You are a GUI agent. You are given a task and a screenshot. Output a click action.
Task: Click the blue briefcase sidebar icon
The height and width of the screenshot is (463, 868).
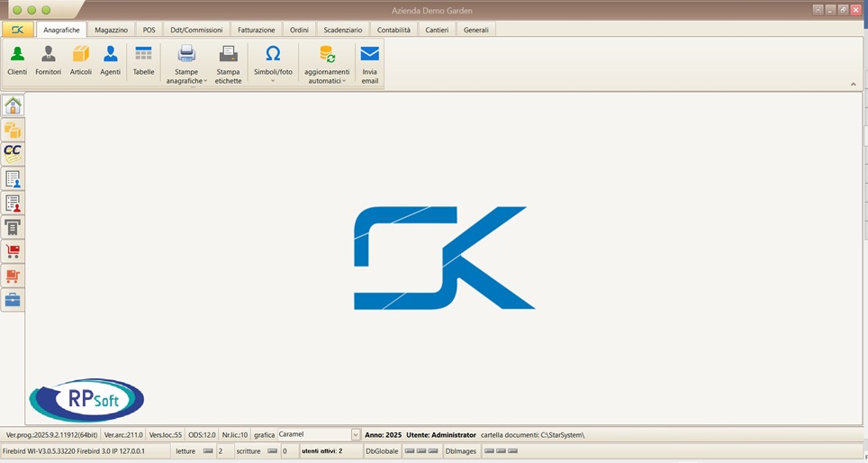click(13, 300)
